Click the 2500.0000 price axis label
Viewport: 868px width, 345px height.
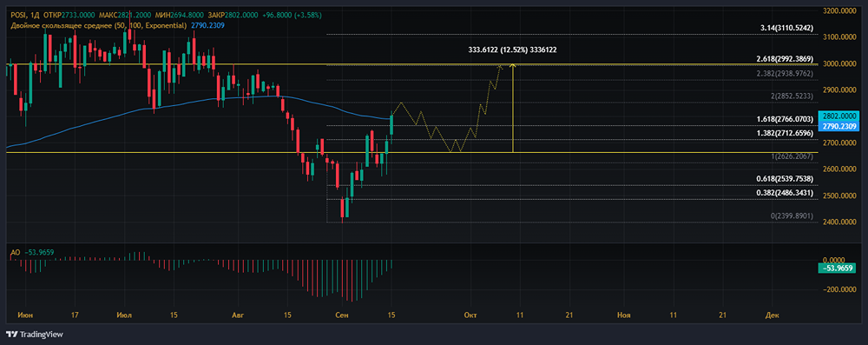[840, 196]
